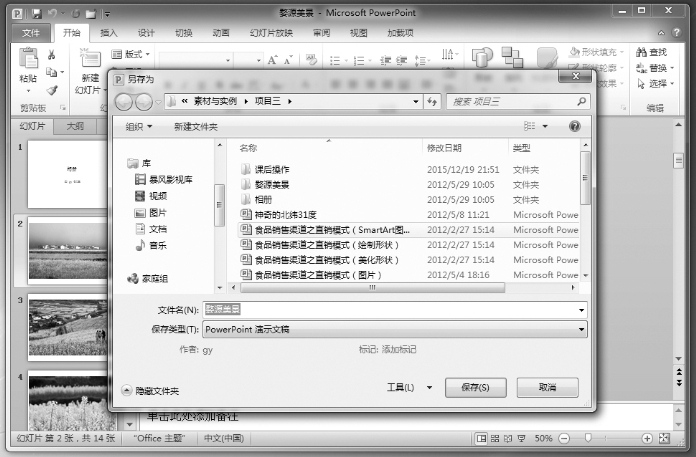Select the 课后操作 folder
The width and height of the screenshot is (696, 457).
272,169
